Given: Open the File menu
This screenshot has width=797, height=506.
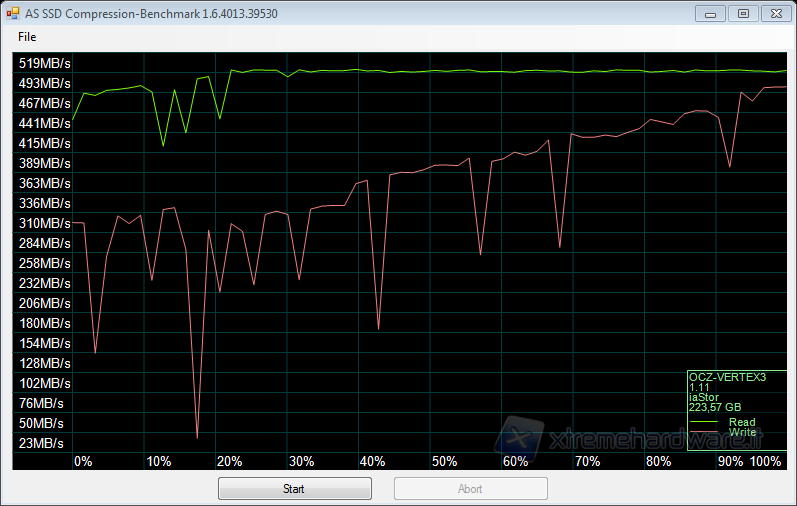Looking at the screenshot, I should point(27,37).
